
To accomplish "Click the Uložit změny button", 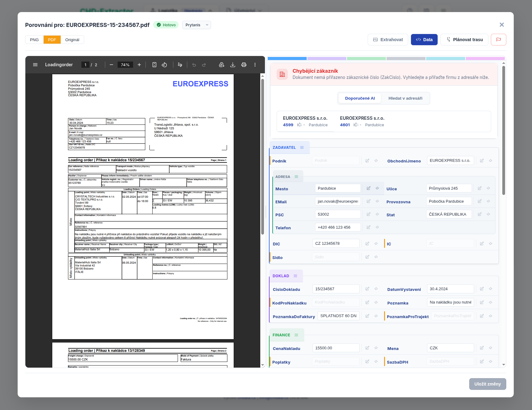I will (x=487, y=384).
